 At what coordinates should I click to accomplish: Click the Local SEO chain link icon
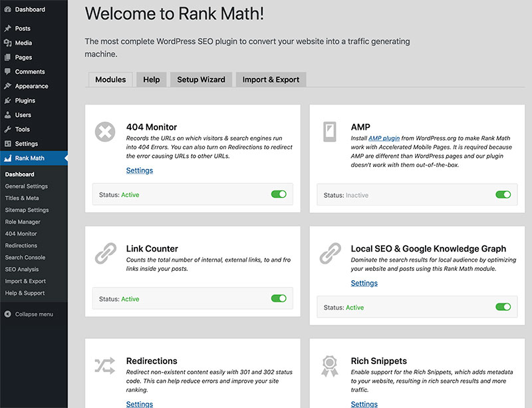pos(330,253)
